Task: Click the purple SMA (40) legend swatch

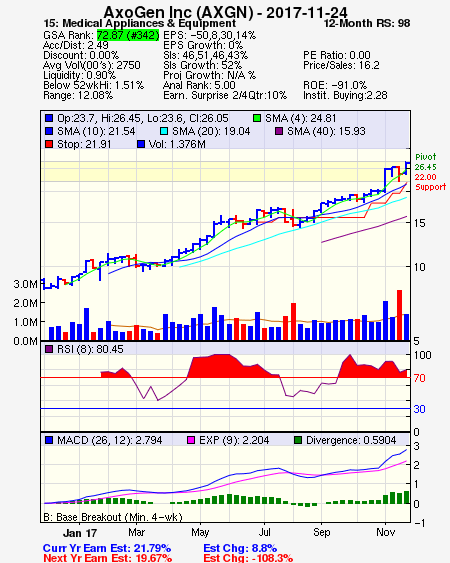Action: pos(279,131)
